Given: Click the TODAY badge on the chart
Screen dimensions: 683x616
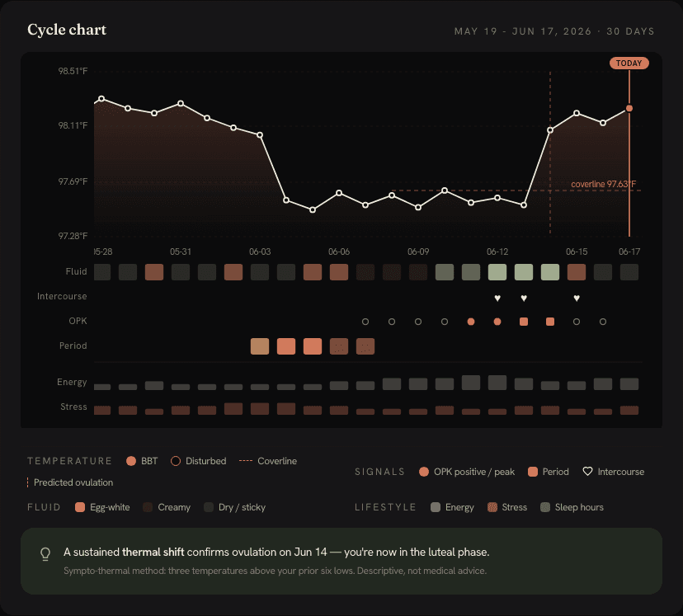Looking at the screenshot, I should pyautogui.click(x=629, y=63).
